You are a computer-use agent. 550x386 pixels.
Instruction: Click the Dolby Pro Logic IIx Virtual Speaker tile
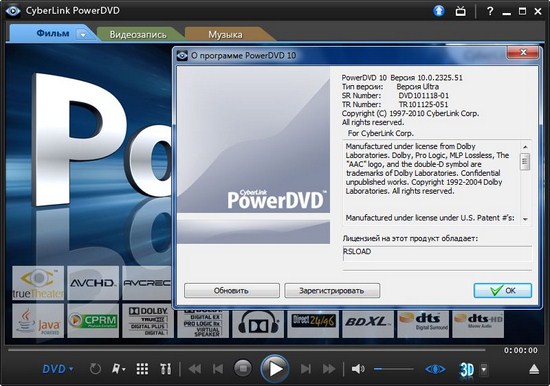click(203, 324)
